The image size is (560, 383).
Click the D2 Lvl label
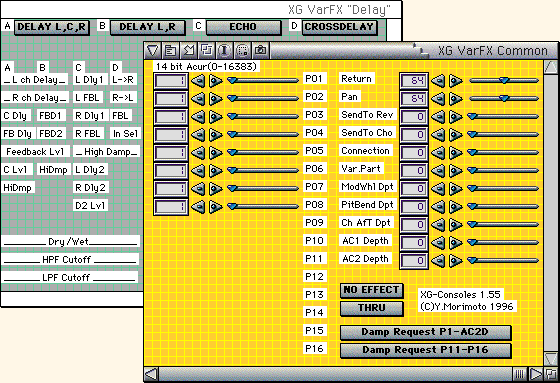[90, 206]
